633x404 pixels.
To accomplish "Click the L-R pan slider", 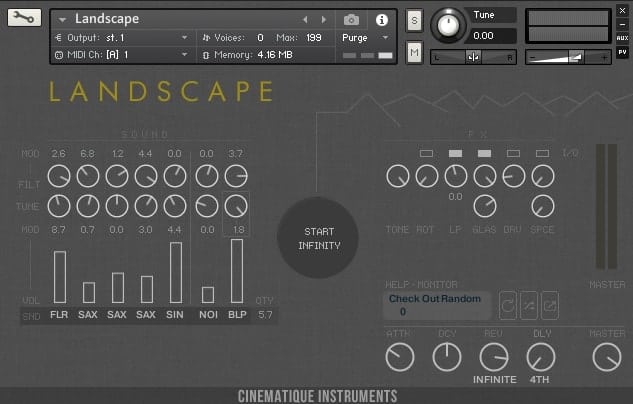I will [x=473, y=57].
